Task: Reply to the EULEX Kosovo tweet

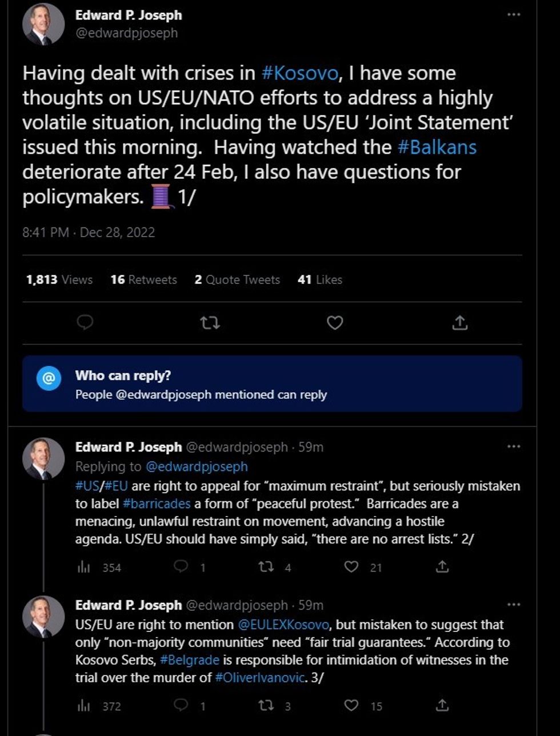Action: click(x=181, y=706)
